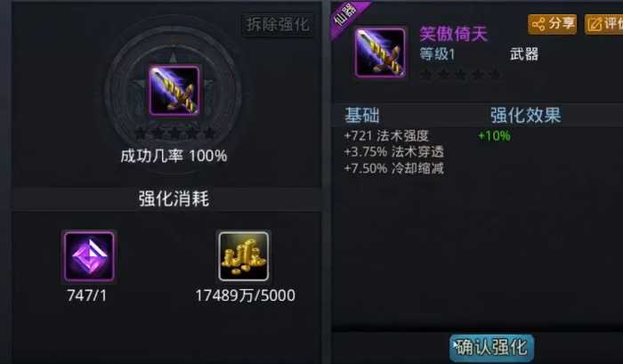Click the 成功几率 100% success rate text
This screenshot has height=364, width=623.
point(174,156)
